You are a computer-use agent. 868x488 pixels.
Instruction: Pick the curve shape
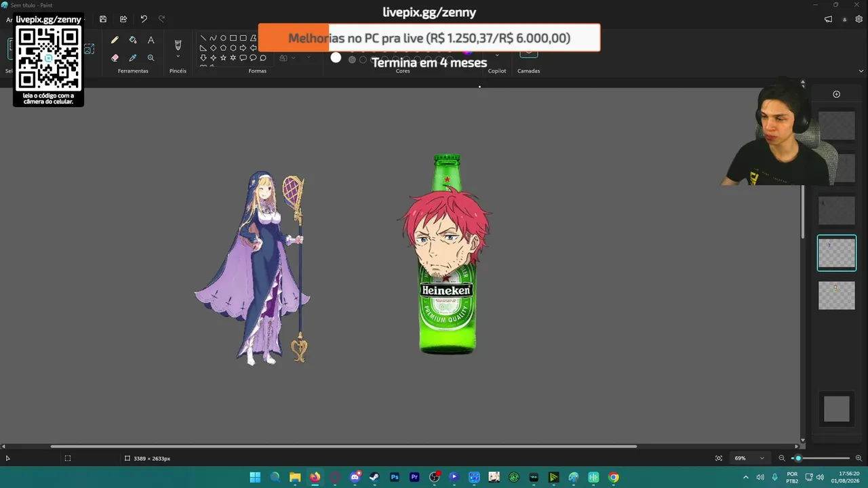point(213,38)
